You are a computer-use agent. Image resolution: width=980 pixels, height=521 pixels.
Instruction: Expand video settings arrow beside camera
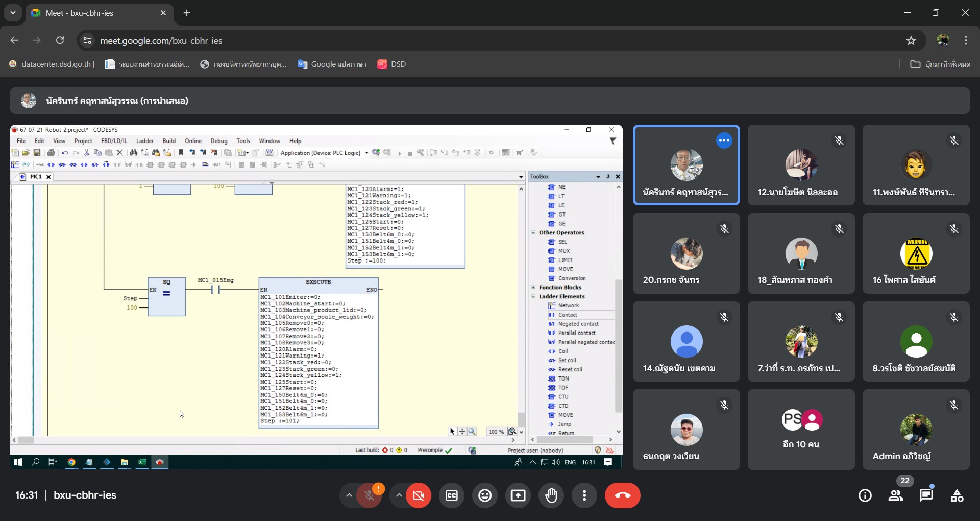(x=399, y=495)
